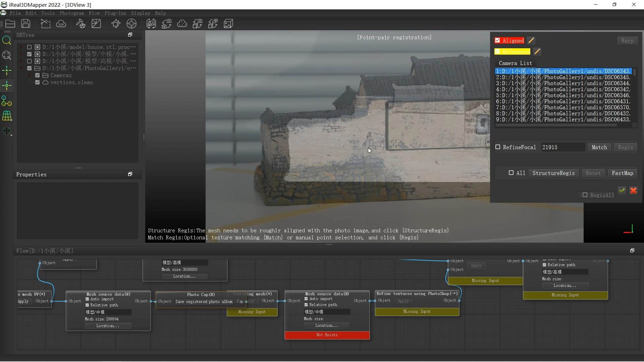Confirm registration with green checkmark
The height and width of the screenshot is (362, 644).
622,190
